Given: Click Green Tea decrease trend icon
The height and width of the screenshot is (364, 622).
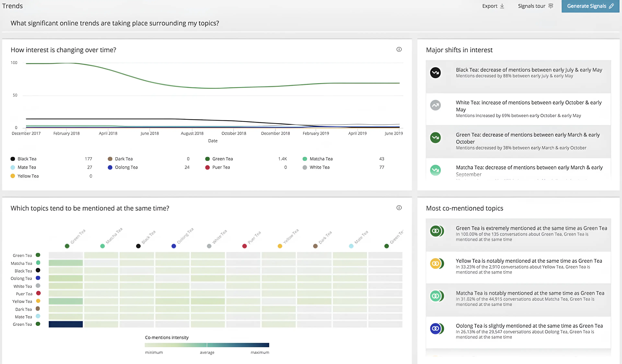Looking at the screenshot, I should [x=435, y=138].
